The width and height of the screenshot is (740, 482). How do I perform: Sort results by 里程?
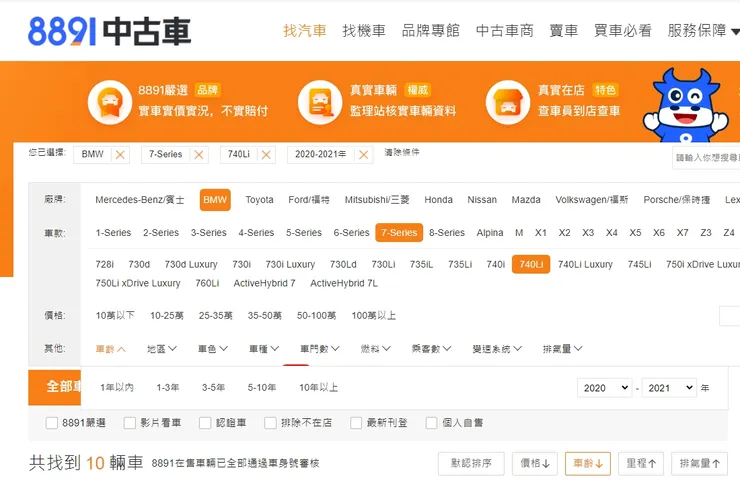click(x=641, y=464)
